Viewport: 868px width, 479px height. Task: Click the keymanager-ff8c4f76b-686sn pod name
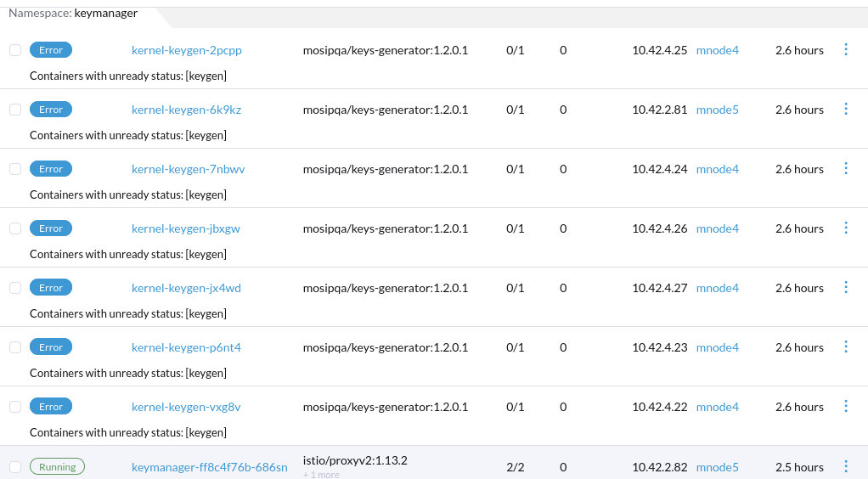point(209,467)
